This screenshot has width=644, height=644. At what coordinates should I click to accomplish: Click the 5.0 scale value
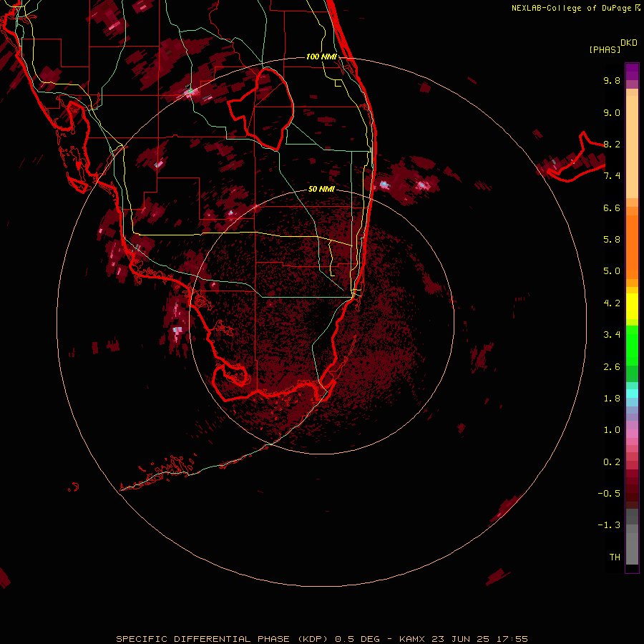click(x=612, y=271)
